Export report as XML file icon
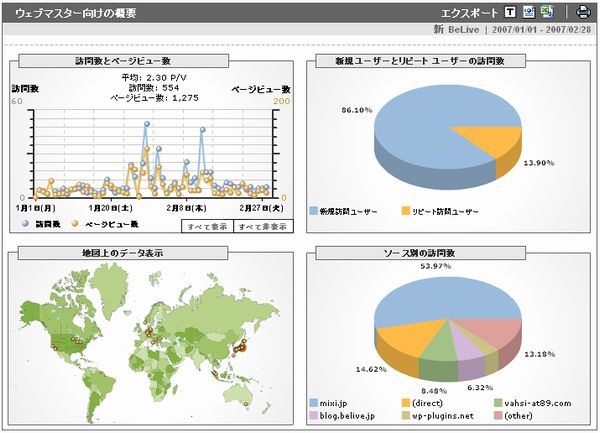This screenshot has width=600, height=433. pos(529,12)
